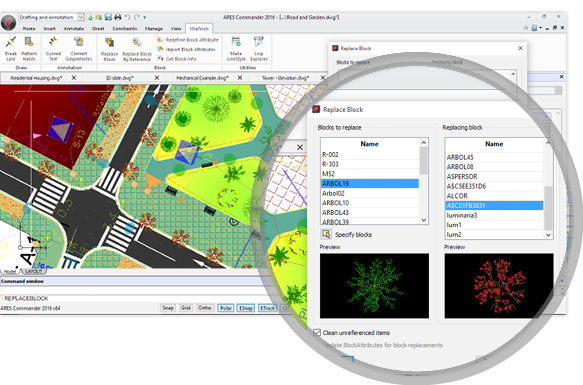Screen dimensions: 583x385
Task: Toggle the Clean unreferenced items checkbox
Action: [x=317, y=333]
